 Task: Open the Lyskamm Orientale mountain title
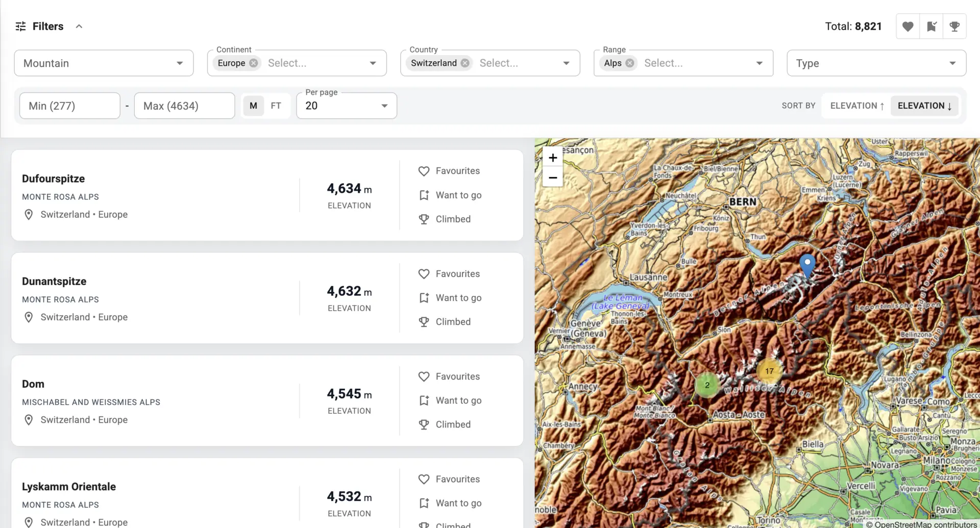[69, 487]
